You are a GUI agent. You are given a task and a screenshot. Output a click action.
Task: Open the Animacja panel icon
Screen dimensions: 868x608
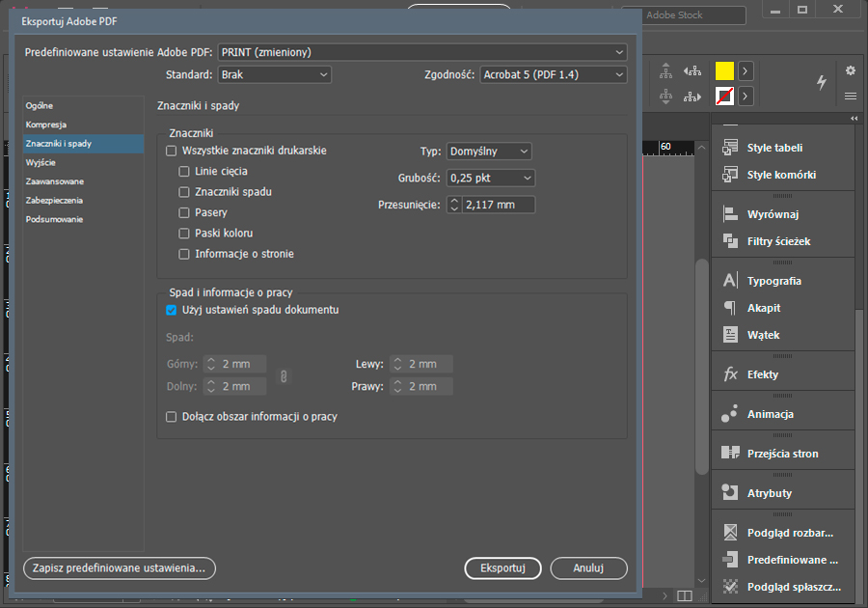(730, 414)
